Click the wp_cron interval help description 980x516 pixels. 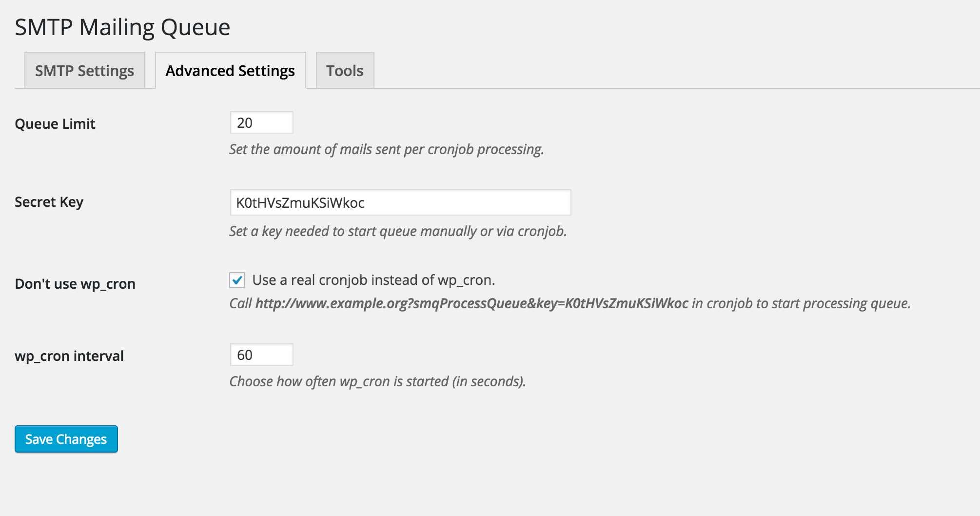[377, 381]
